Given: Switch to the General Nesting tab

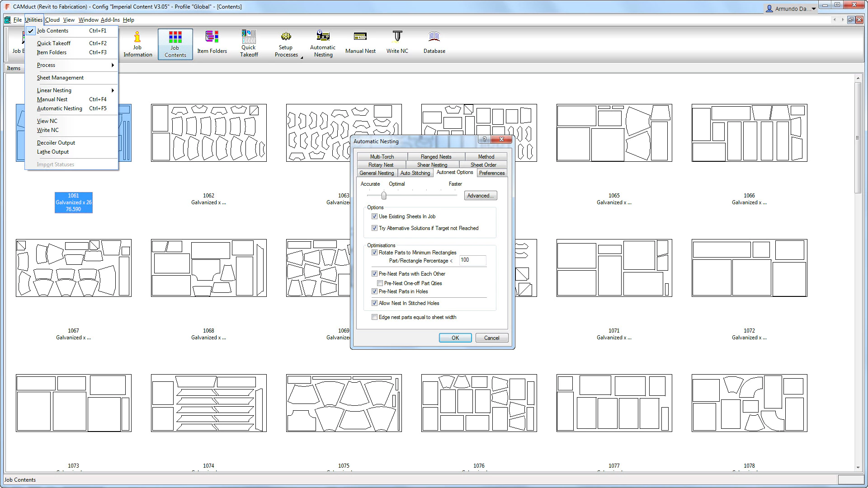Looking at the screenshot, I should click(377, 173).
